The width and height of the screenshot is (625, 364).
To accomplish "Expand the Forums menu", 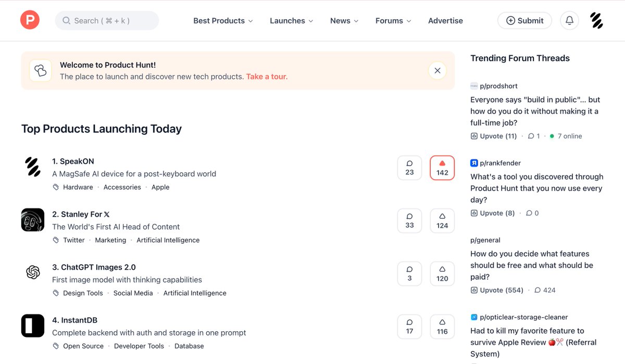I will tap(393, 21).
